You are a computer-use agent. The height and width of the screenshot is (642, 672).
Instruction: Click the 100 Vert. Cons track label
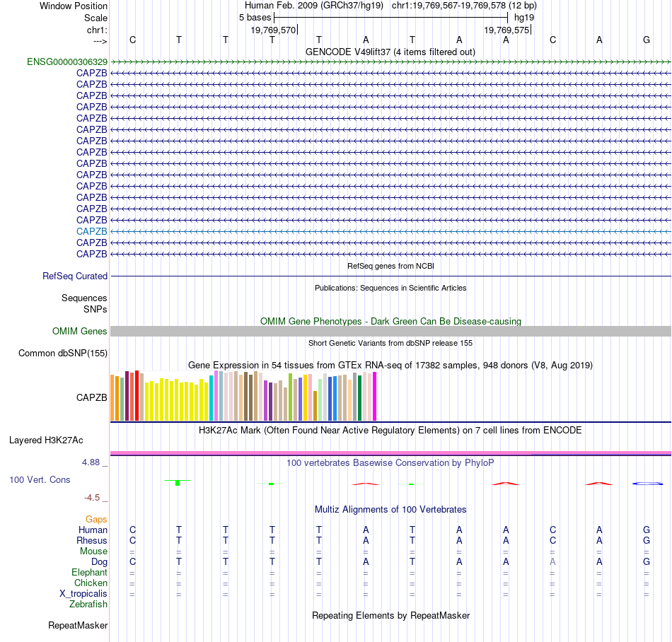point(40,479)
